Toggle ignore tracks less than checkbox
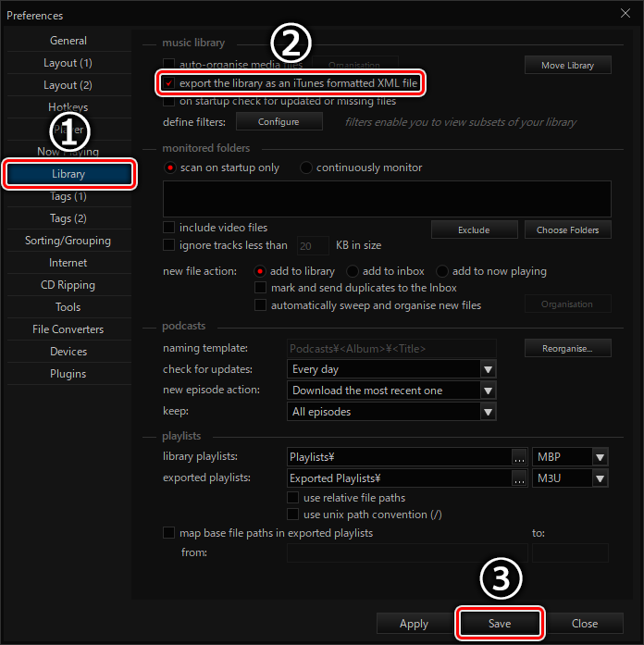 tap(168, 245)
